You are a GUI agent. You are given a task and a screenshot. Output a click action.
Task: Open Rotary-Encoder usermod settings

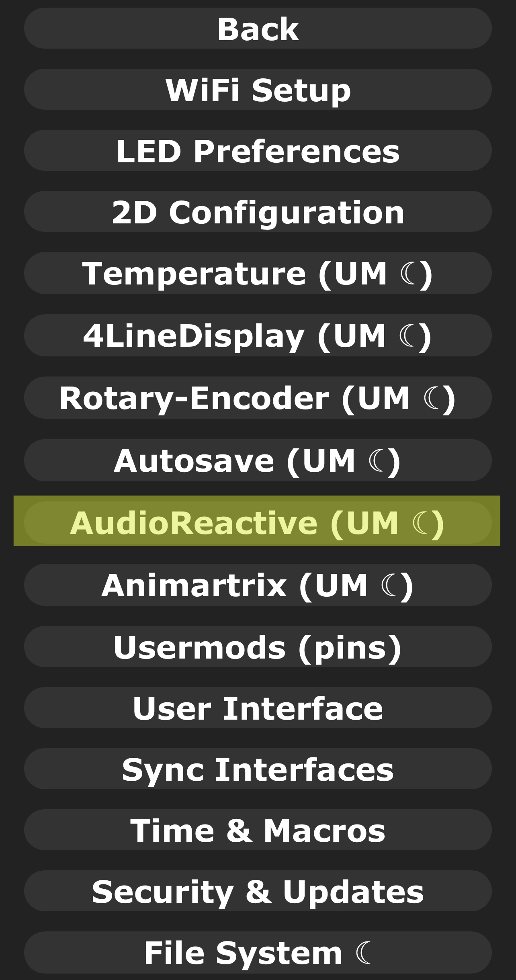pyautogui.click(x=258, y=398)
